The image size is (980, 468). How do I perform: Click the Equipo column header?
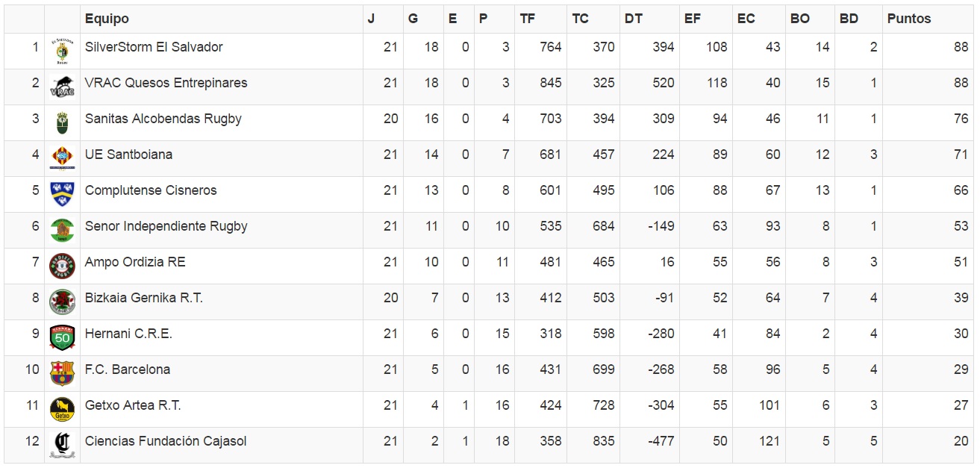[x=107, y=19]
